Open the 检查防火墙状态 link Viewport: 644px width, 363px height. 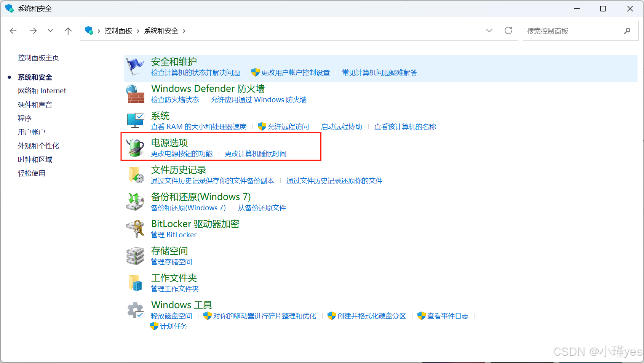(175, 100)
